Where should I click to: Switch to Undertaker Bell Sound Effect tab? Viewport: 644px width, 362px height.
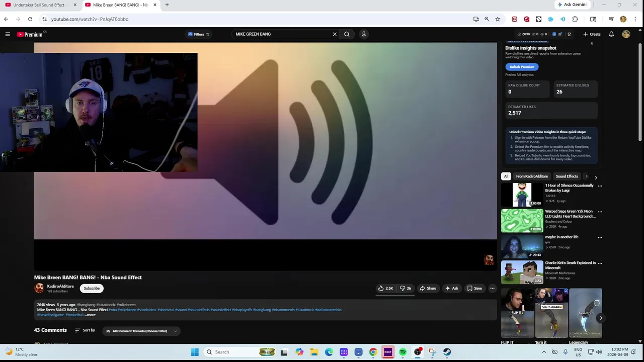point(40,5)
